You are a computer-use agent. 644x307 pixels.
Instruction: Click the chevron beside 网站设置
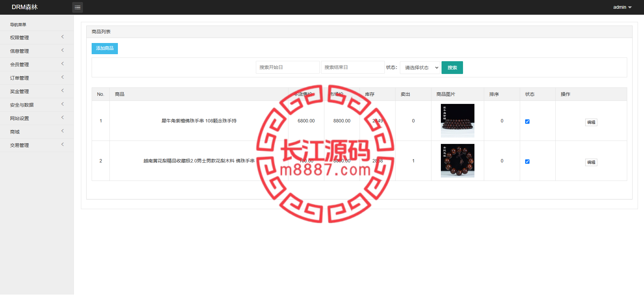[62, 118]
